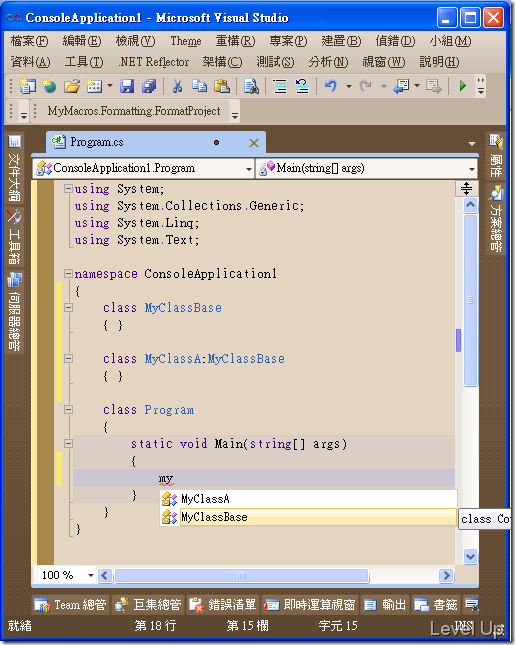Open the .NET Reflector menu
This screenshot has width=515, height=645.
click(x=153, y=62)
